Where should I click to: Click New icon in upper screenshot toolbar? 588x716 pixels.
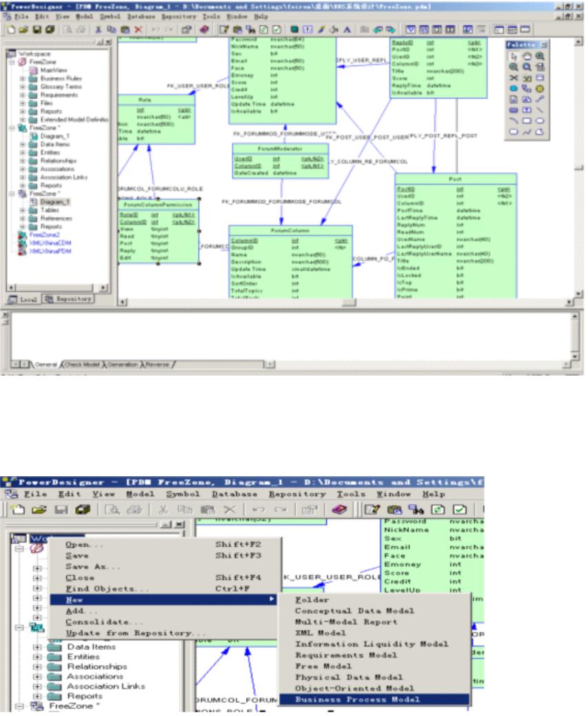point(11,30)
